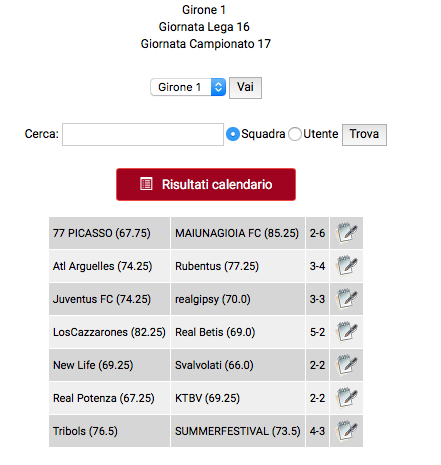The image size is (441, 465).
Task: Click the blue dropdown arrows of Girone selector
Action: click(218, 87)
